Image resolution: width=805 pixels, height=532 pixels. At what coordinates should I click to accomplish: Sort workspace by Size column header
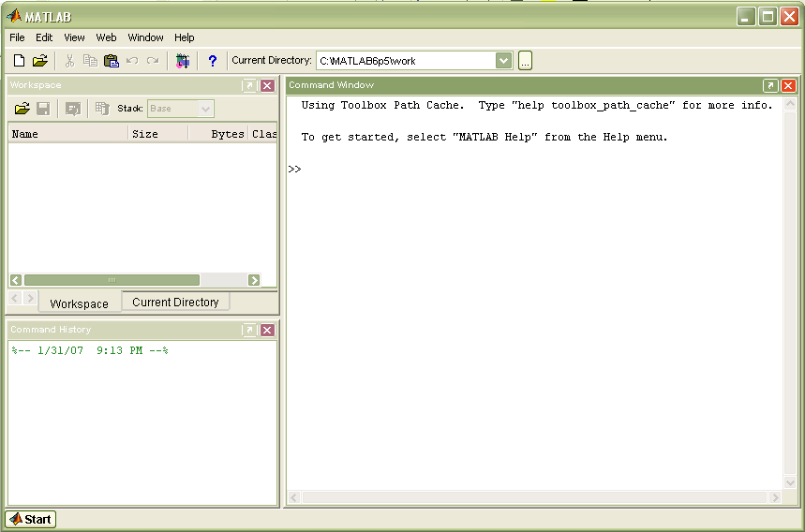click(158, 134)
